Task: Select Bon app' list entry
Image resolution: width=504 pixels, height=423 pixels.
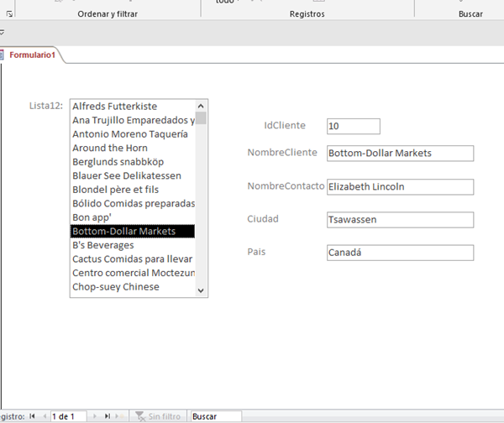Action: coord(133,217)
